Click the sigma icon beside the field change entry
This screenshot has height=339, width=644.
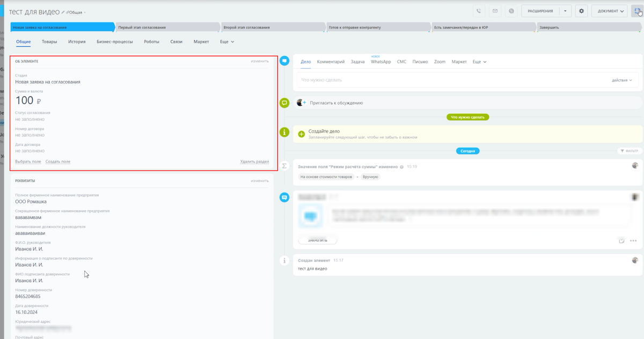pos(284,166)
